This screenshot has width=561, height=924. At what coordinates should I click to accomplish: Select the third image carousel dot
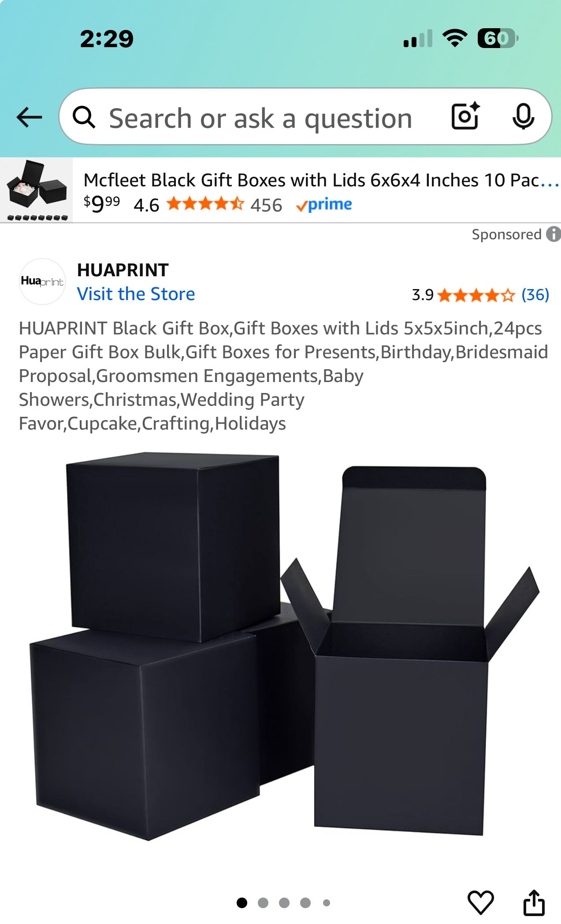click(x=284, y=903)
